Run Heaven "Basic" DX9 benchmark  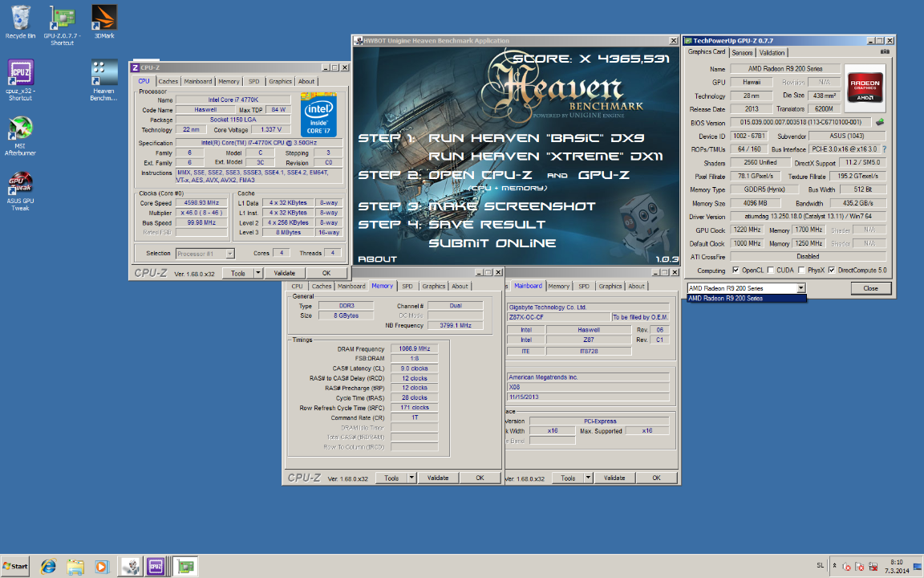pyautogui.click(x=537, y=138)
